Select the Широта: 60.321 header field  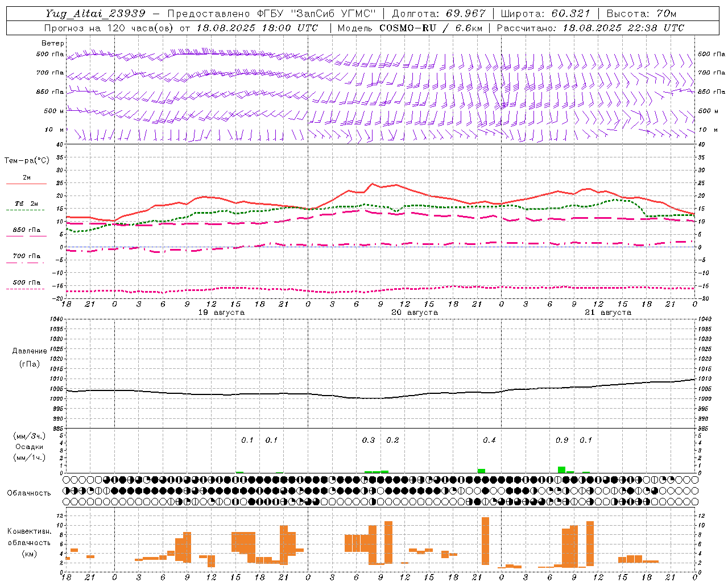coord(545,14)
